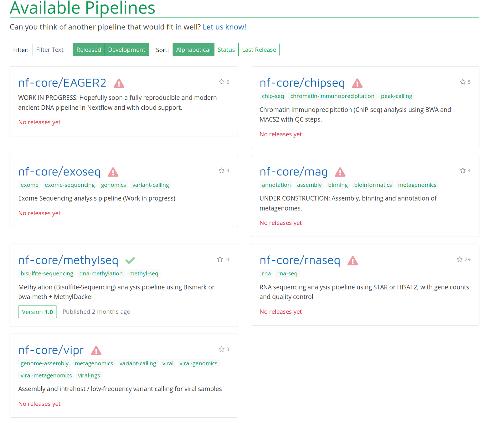The image size is (504, 423).
Task: Click the viral tag on vipr
Action: [x=168, y=363]
